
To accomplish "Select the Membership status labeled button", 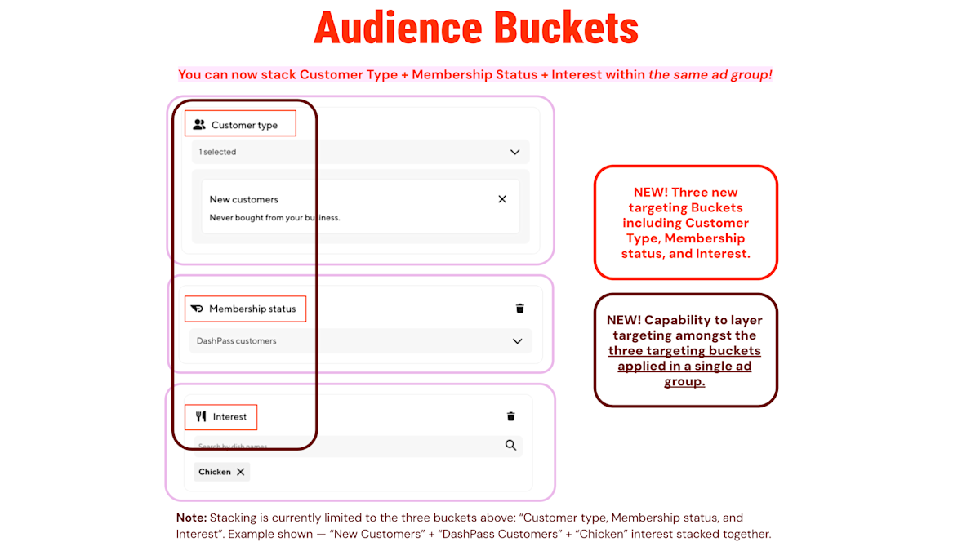I will (245, 309).
